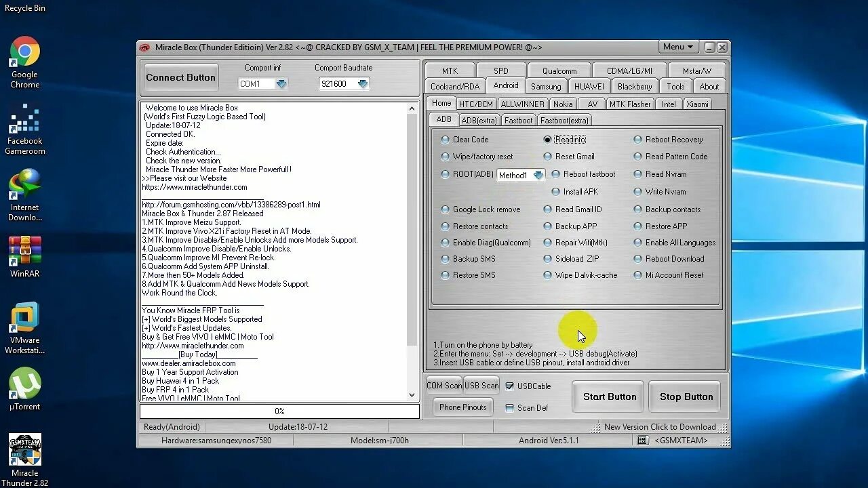Launch µTorrent from the desktop

tap(24, 389)
